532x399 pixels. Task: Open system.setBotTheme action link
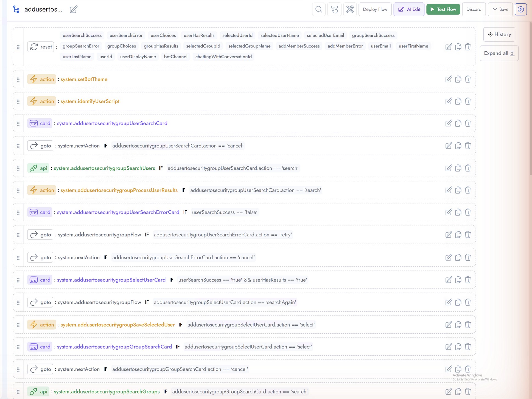(84, 79)
